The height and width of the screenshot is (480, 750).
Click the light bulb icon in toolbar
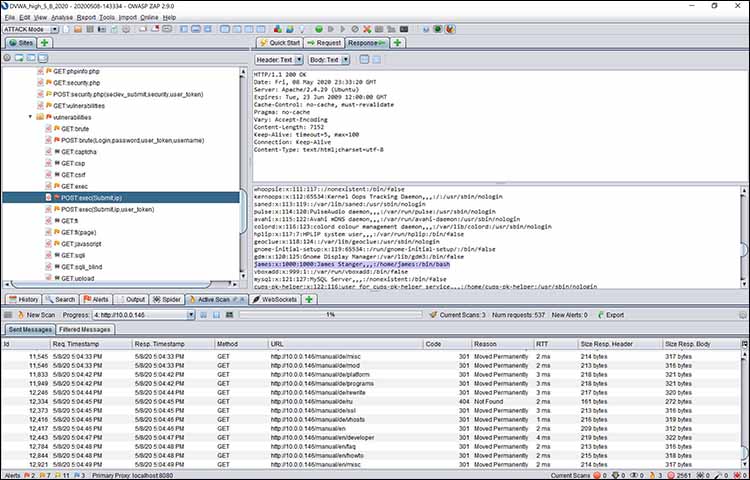[302, 29]
